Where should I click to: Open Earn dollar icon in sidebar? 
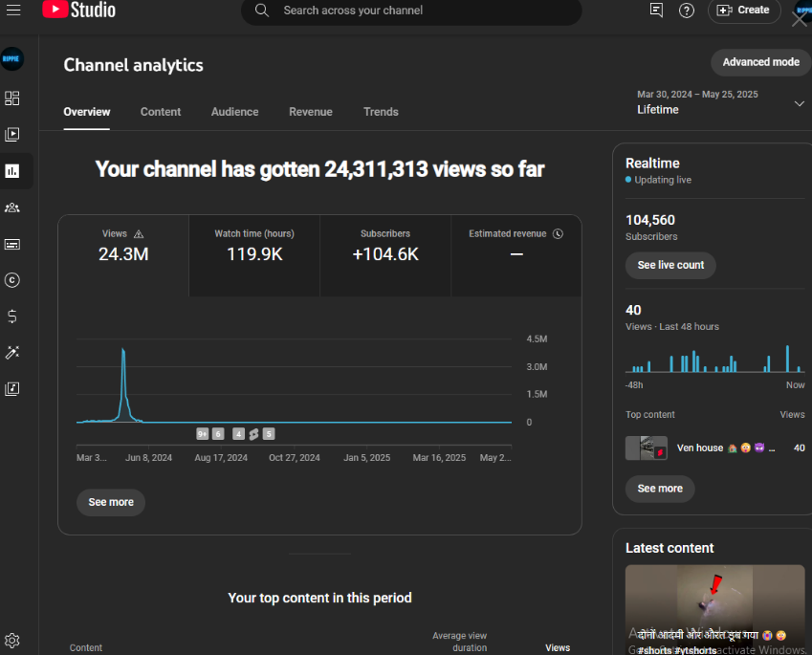click(11, 317)
